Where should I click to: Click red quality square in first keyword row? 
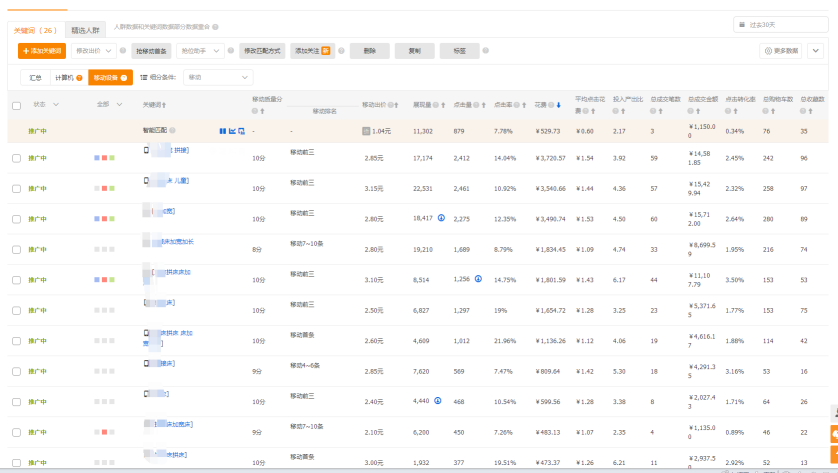click(104, 158)
